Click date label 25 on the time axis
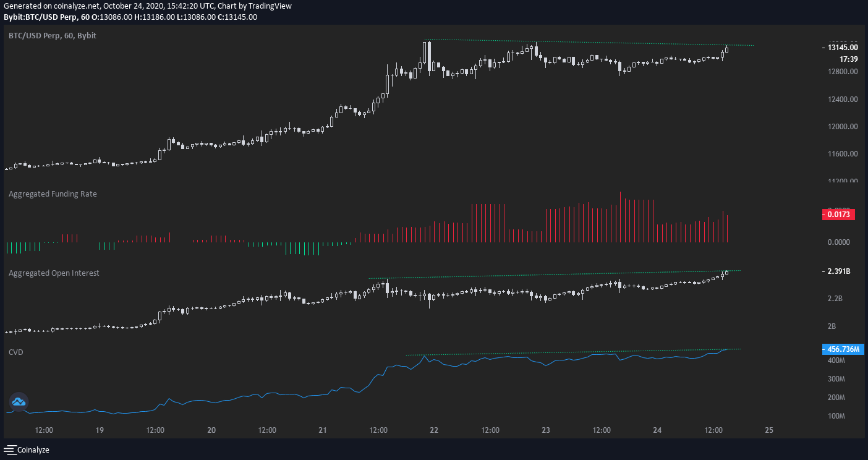 769,430
